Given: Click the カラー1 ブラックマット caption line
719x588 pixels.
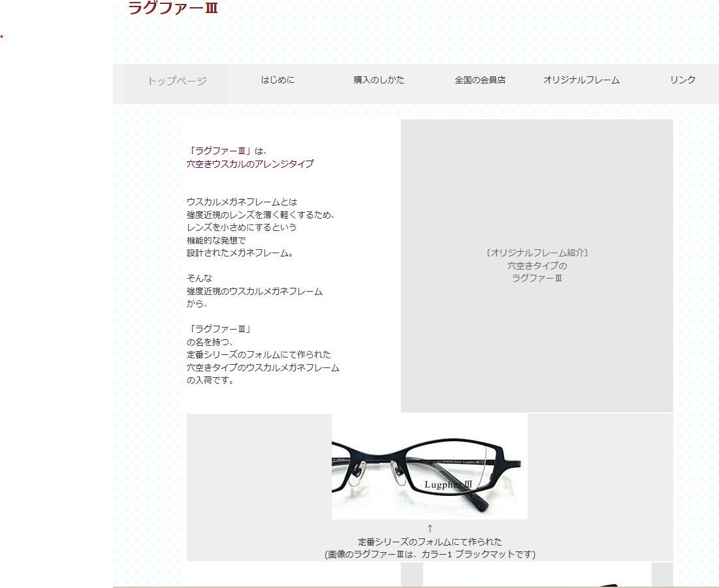Looking at the screenshot, I should tap(430, 554).
